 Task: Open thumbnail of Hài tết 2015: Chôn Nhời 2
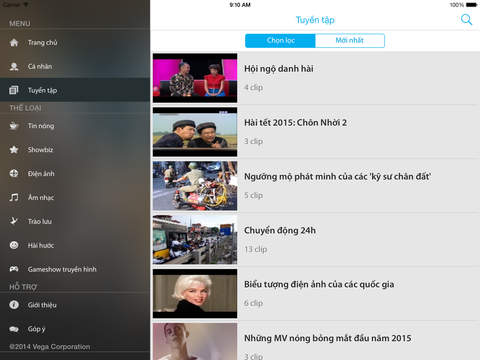pos(195,132)
